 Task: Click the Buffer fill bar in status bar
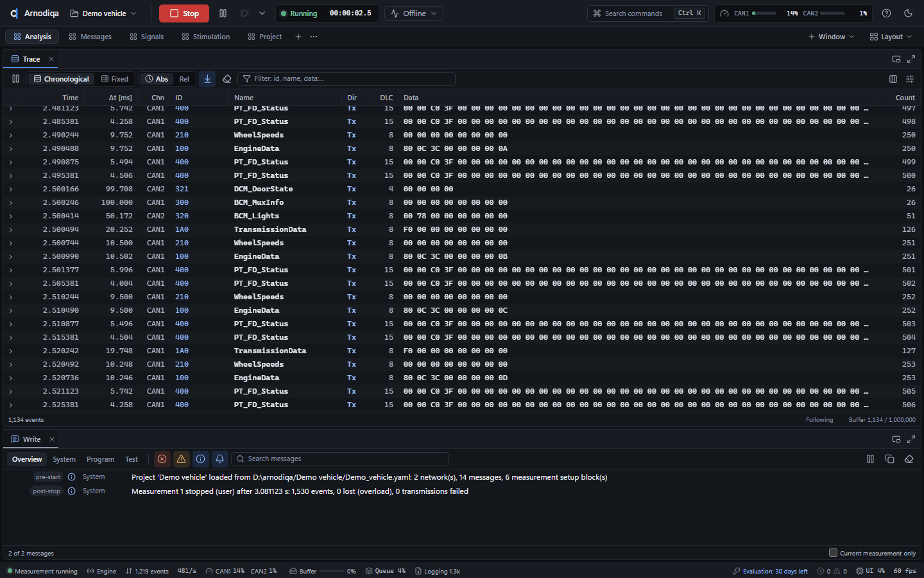(x=331, y=571)
